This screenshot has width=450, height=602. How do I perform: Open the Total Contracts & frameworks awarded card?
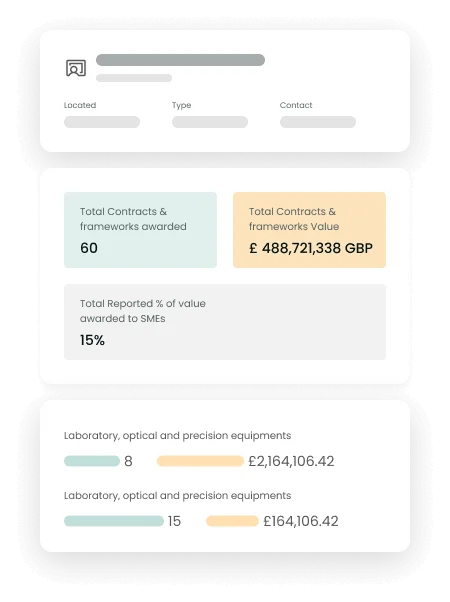coord(140,230)
